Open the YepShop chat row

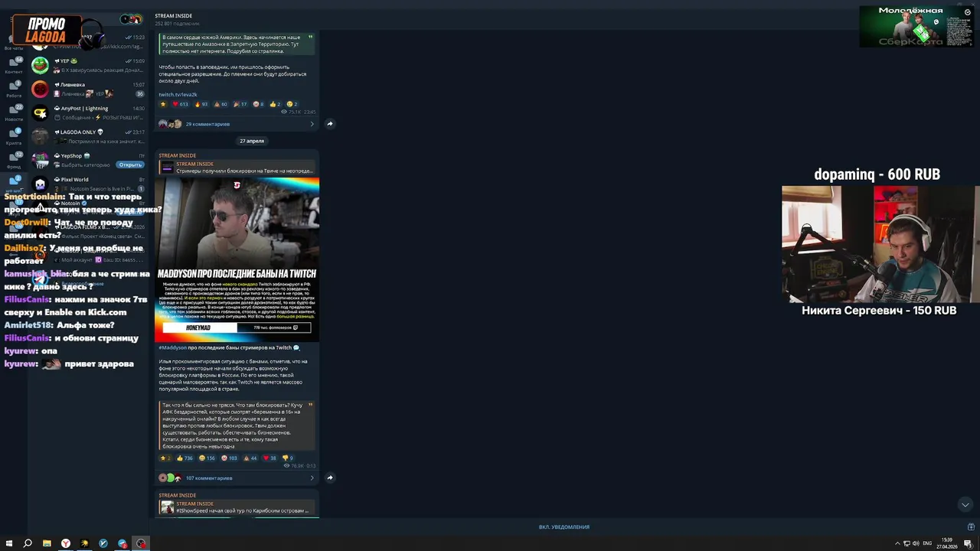(88, 160)
